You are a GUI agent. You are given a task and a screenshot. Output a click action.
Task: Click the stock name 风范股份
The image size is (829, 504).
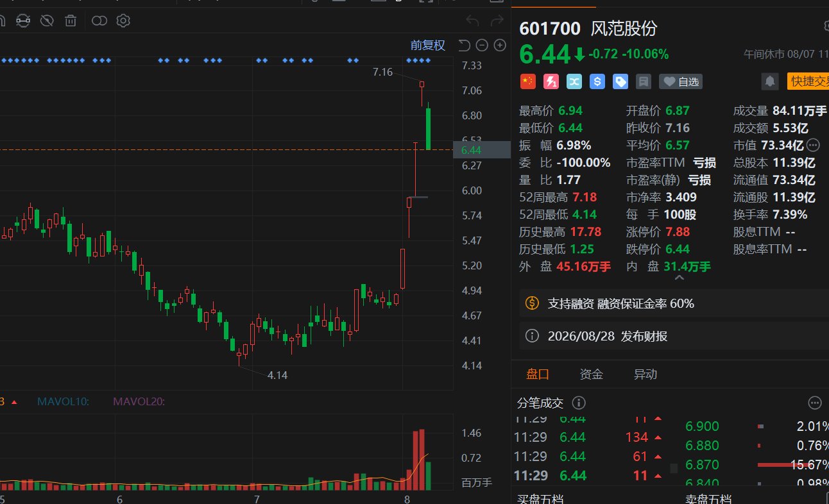(x=624, y=28)
